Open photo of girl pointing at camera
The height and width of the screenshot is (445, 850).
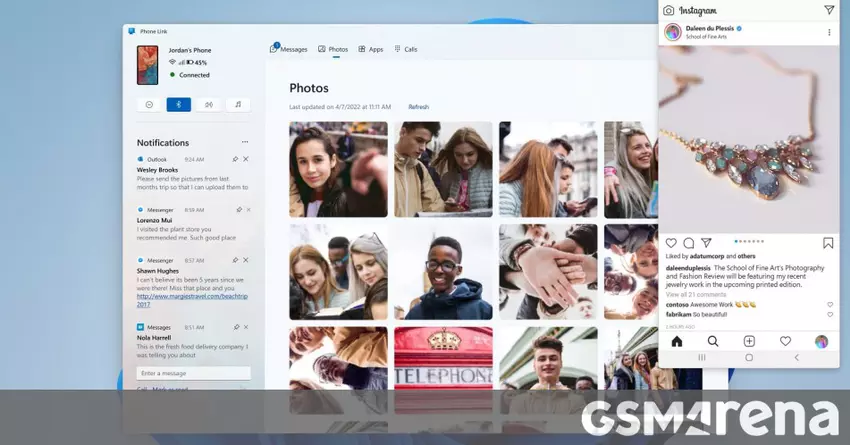tap(338, 169)
